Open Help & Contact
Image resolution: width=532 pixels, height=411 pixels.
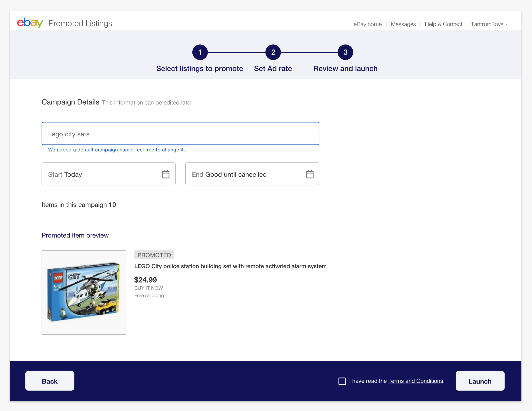click(x=443, y=24)
